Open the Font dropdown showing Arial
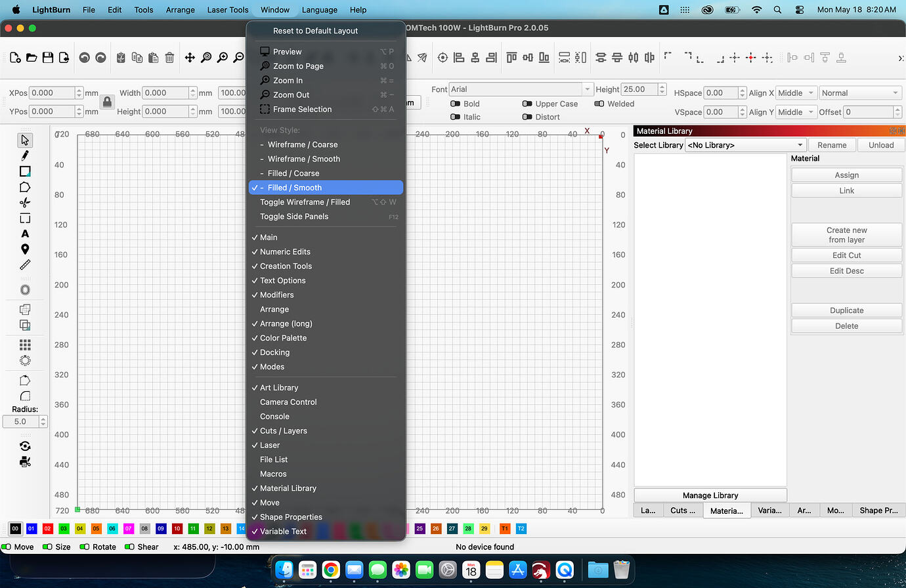This screenshot has height=588, width=906. (x=521, y=89)
